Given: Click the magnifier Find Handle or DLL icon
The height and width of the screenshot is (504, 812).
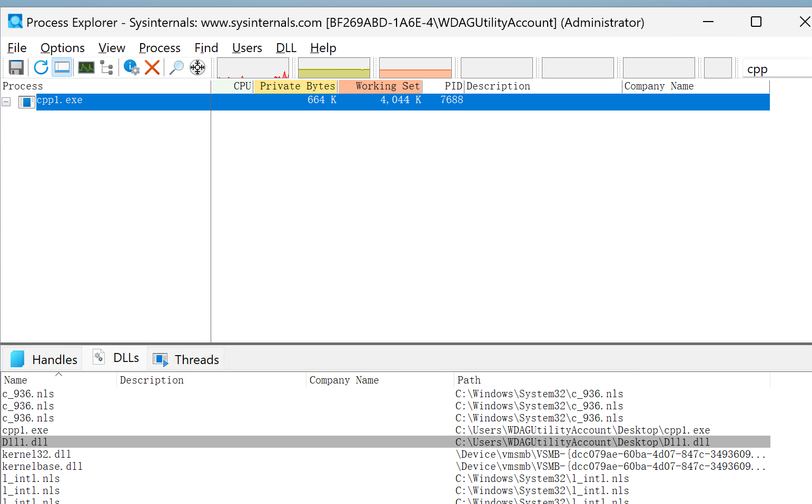Looking at the screenshot, I should pyautogui.click(x=176, y=67).
